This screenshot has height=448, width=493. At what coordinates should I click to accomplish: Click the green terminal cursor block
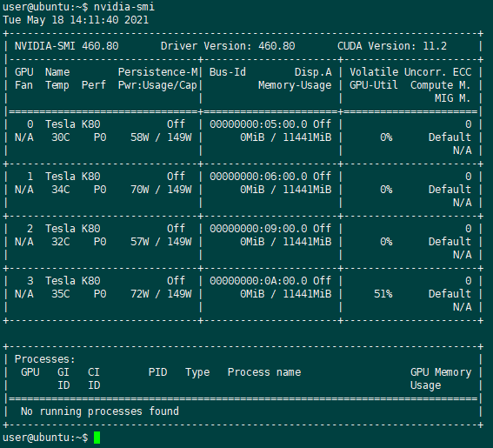(97, 438)
